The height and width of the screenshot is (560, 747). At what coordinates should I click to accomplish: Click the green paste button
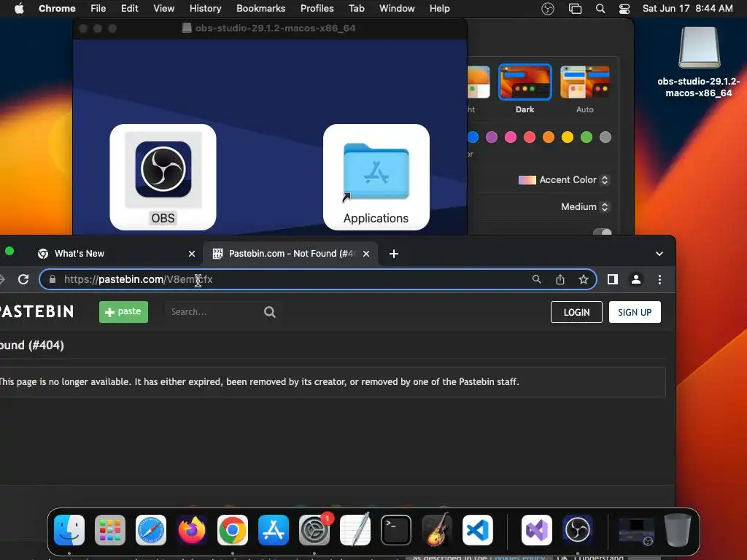pos(123,312)
